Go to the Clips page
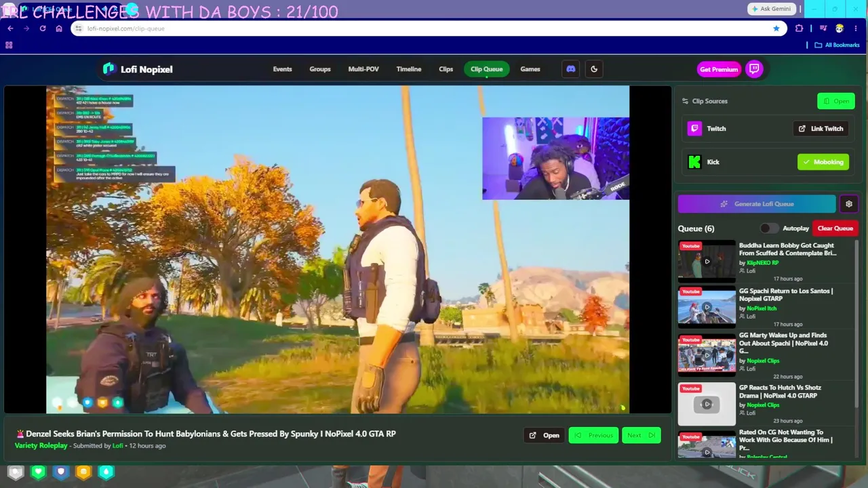The height and width of the screenshot is (488, 868). (446, 69)
